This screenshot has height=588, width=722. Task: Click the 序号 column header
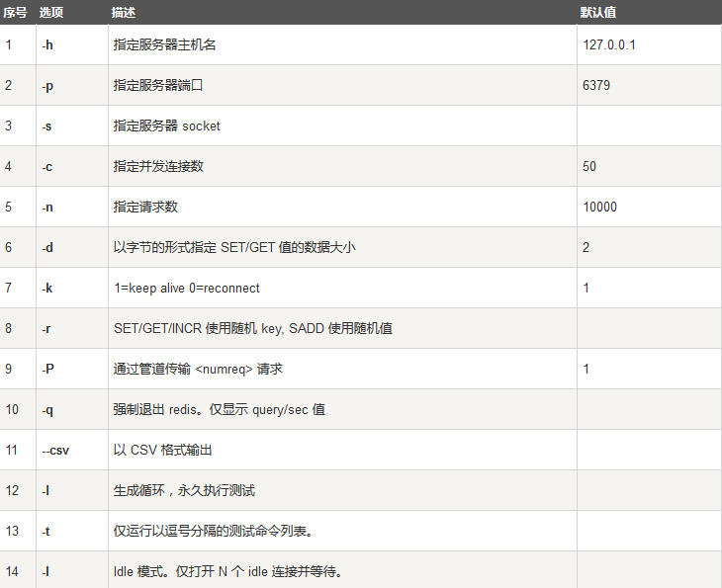click(15, 13)
